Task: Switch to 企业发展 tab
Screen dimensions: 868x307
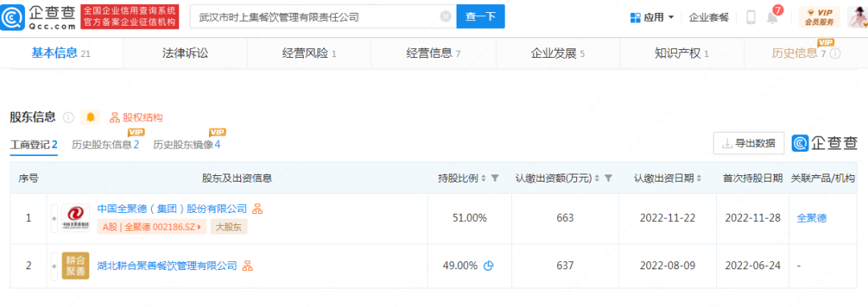Action: point(558,54)
